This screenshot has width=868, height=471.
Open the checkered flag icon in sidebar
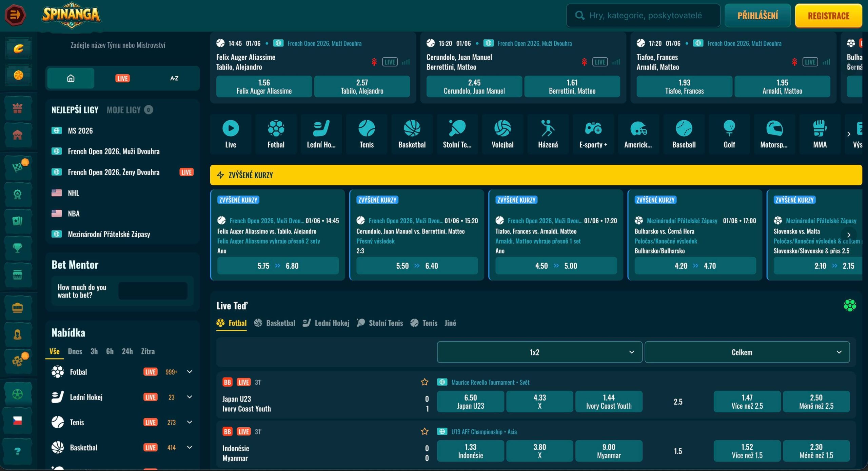coord(18,167)
